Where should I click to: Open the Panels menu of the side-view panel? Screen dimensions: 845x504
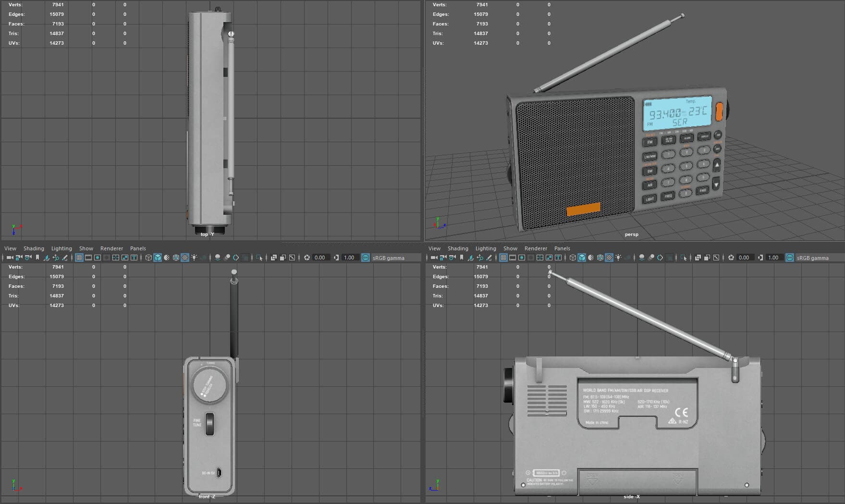tap(562, 248)
